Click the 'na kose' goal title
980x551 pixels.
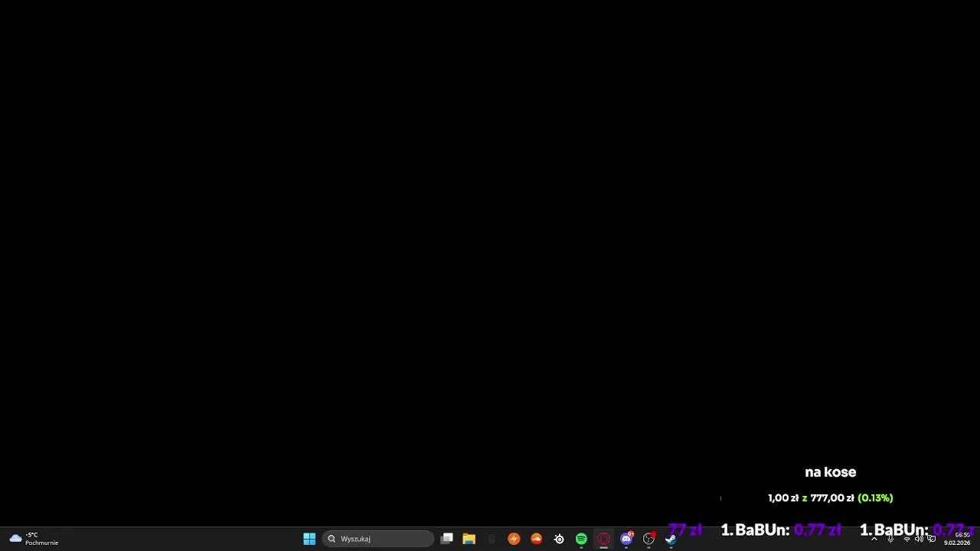830,472
